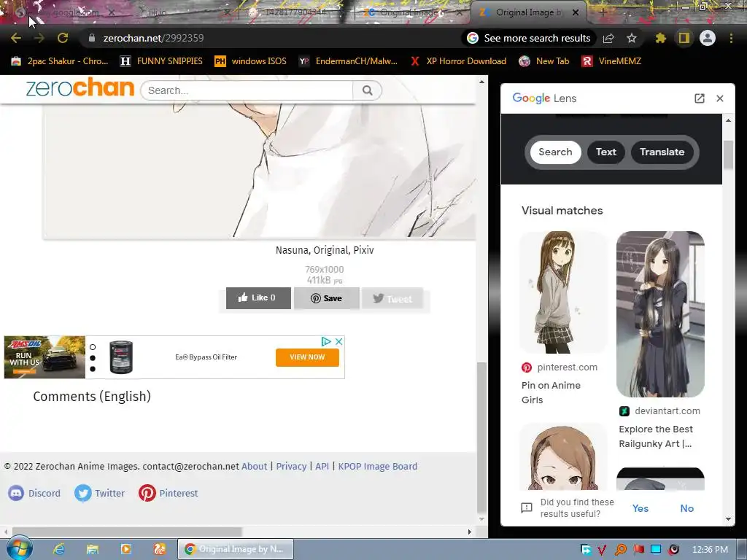Click the Nasuna tag link
The width and height of the screenshot is (747, 560).
click(292, 250)
